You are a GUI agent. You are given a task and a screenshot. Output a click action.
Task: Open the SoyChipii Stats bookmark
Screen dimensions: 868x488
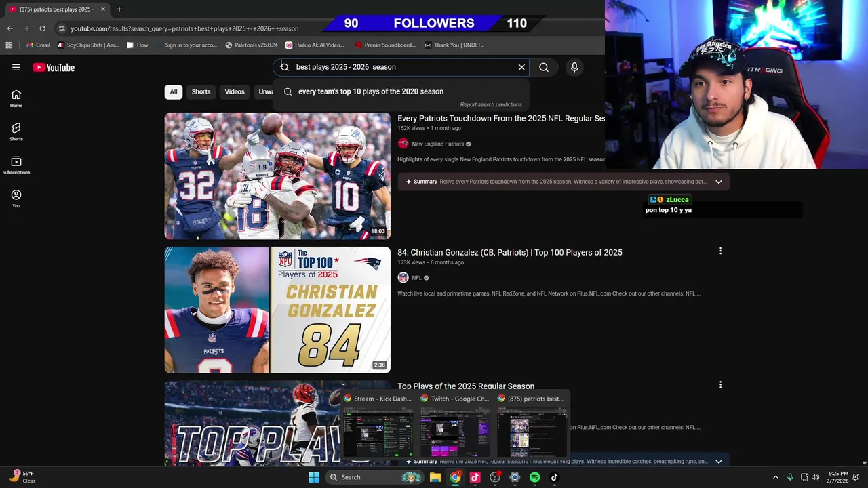coord(88,45)
